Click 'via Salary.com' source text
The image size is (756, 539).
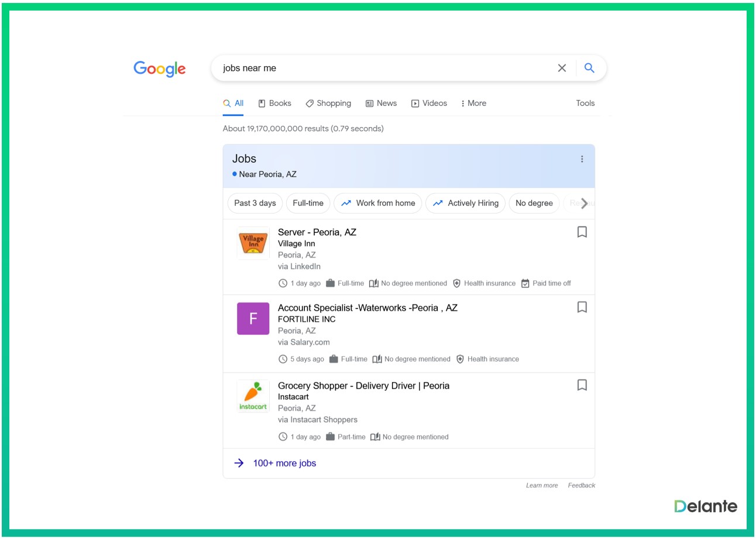304,342
